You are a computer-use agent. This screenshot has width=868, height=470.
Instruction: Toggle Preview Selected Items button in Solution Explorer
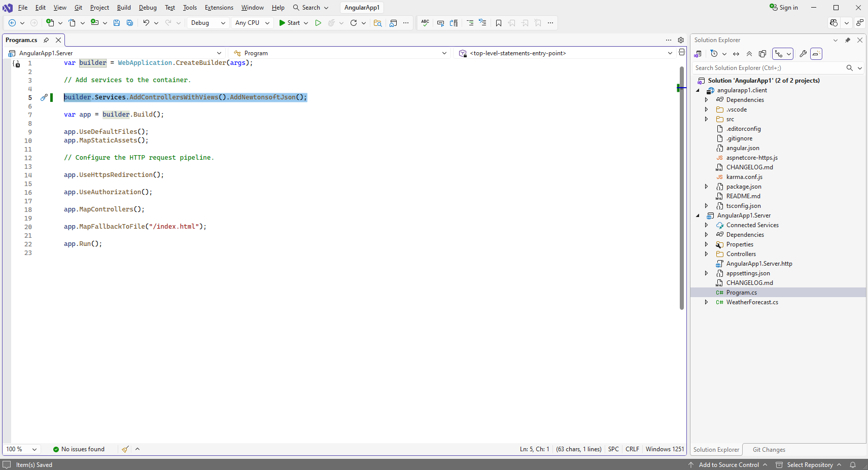[x=816, y=54]
